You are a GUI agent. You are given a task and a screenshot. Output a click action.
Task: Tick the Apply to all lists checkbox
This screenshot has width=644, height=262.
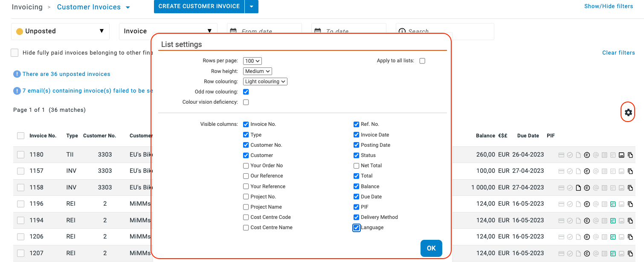tap(422, 61)
